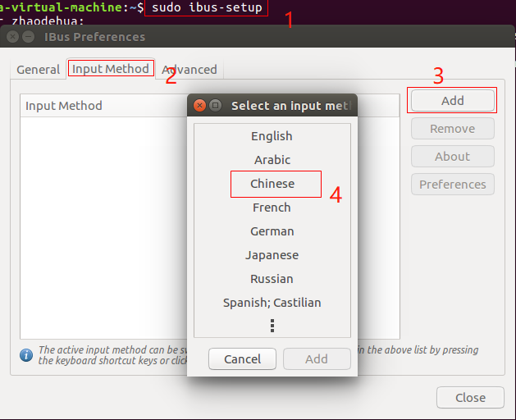
Task: Click the Preferences button
Action: click(x=453, y=185)
